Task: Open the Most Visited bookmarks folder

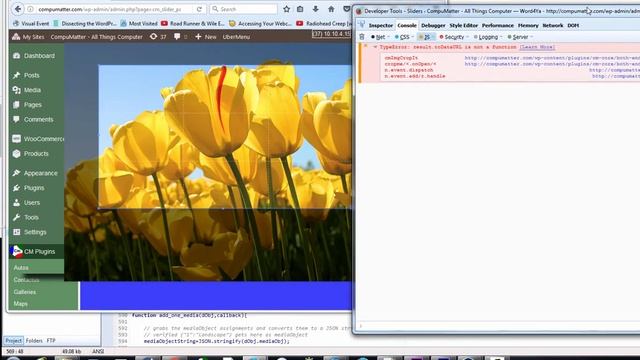Action: tap(139, 24)
